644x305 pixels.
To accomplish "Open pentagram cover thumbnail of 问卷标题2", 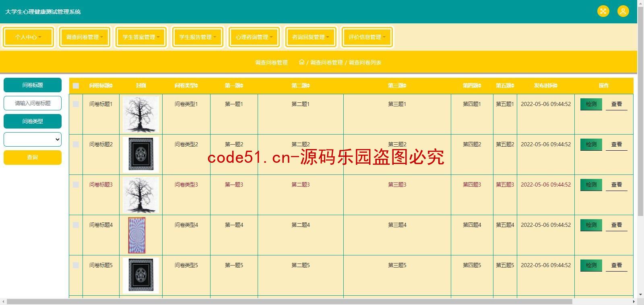I will click(141, 155).
